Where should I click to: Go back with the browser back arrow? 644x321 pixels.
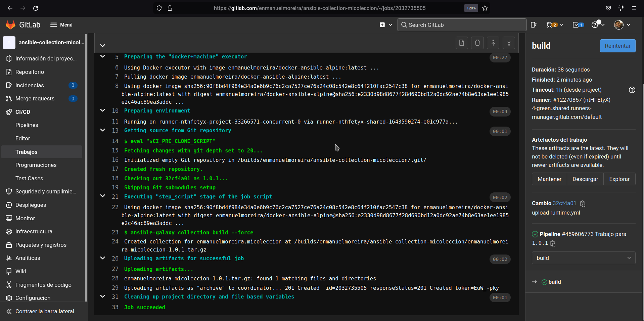(x=10, y=8)
